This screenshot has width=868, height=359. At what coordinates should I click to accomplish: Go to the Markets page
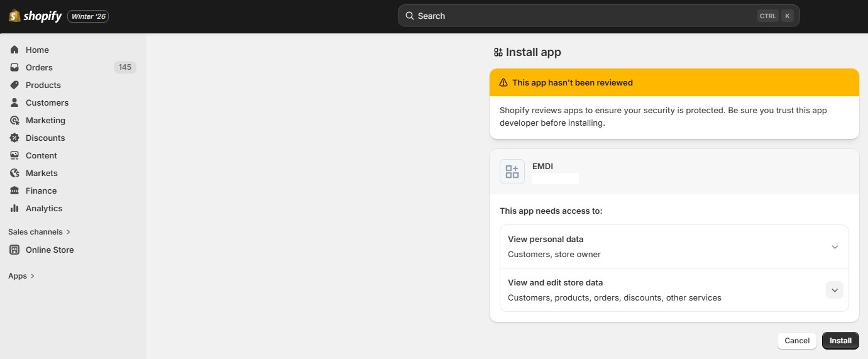(x=41, y=173)
